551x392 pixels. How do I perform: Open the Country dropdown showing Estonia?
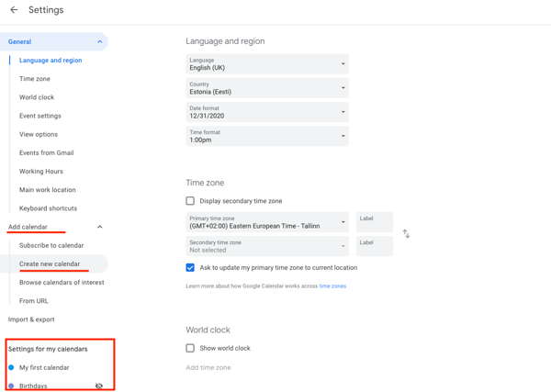[x=266, y=88]
